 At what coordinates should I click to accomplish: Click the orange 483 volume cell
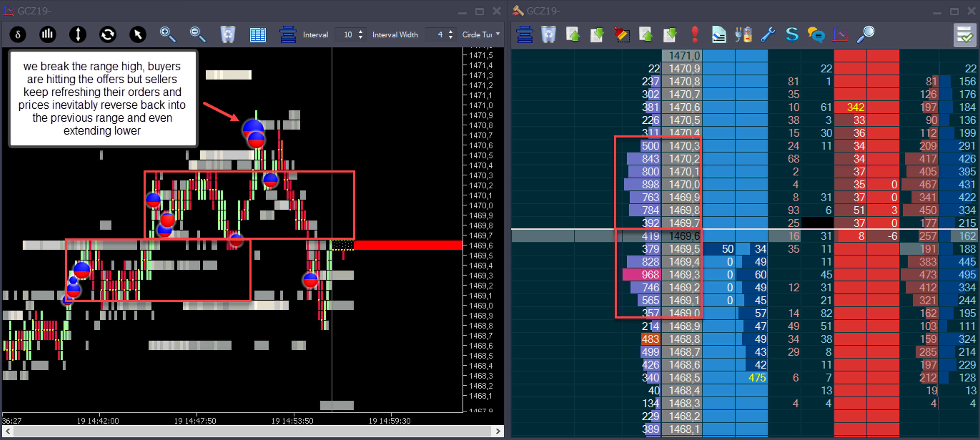(x=651, y=339)
